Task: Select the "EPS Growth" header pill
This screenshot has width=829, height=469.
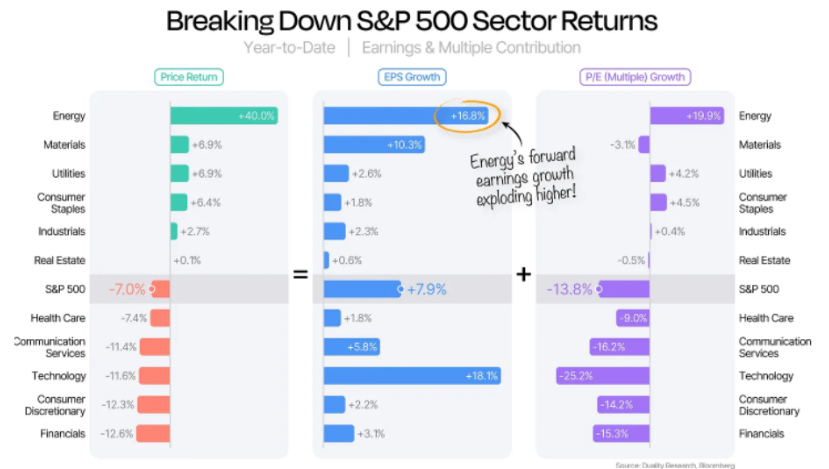Action: coord(412,76)
